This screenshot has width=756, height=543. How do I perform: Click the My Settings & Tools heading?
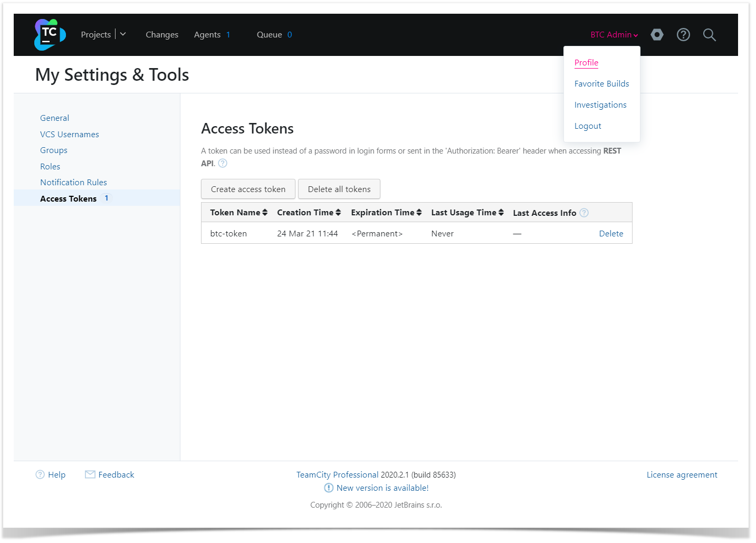(x=112, y=75)
